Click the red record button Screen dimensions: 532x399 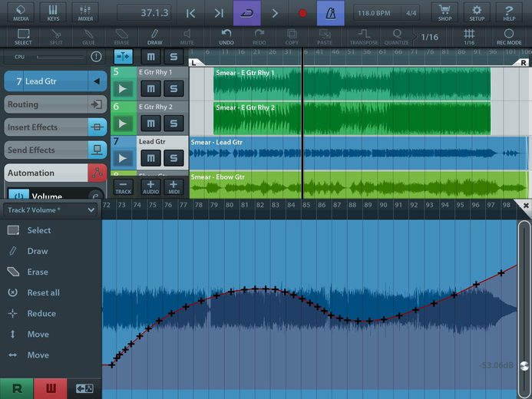tap(302, 13)
